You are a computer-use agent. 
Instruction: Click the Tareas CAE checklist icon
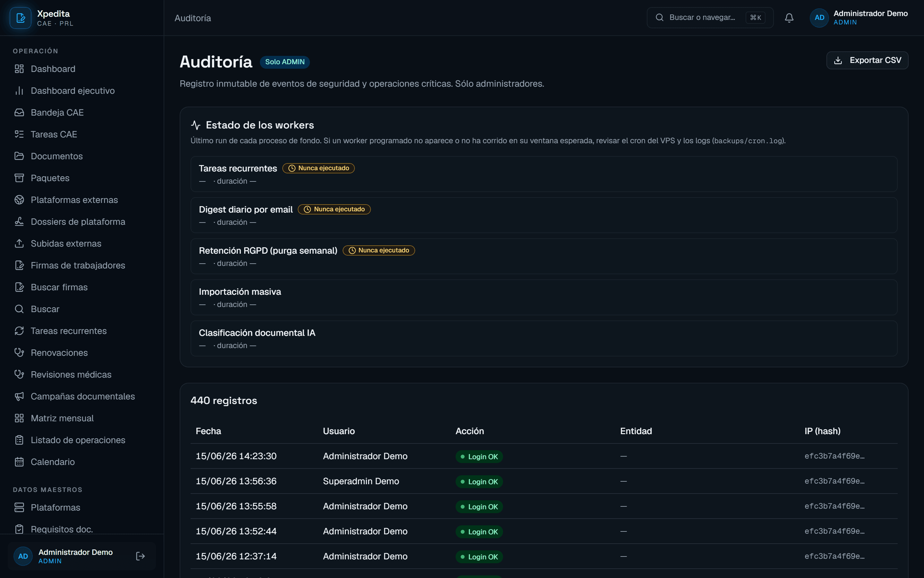(x=19, y=134)
